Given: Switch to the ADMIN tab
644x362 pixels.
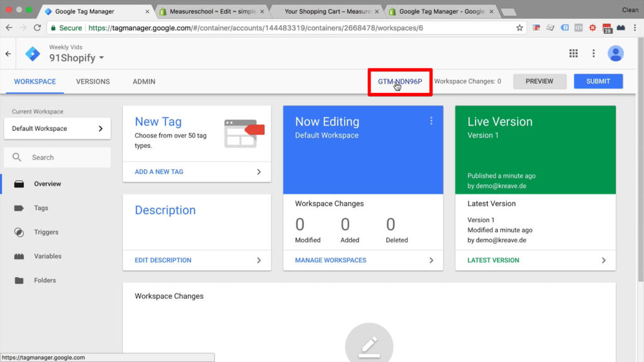Looking at the screenshot, I should tap(144, 81).
